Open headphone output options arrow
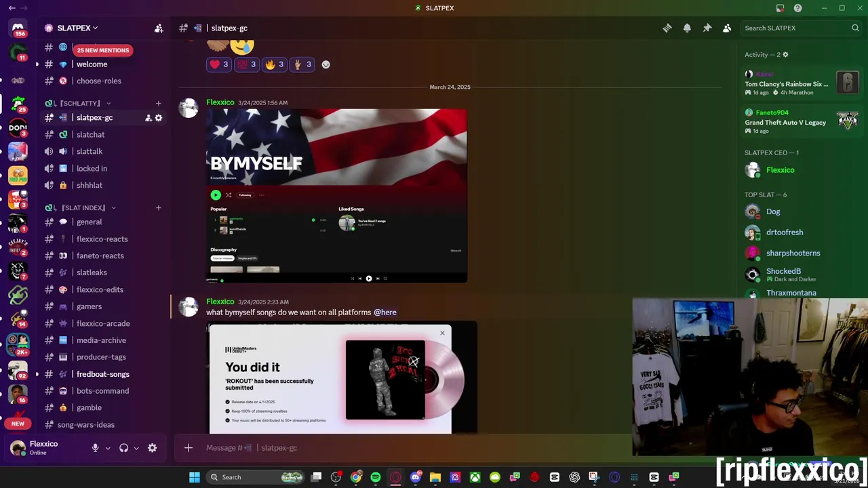 [136, 448]
